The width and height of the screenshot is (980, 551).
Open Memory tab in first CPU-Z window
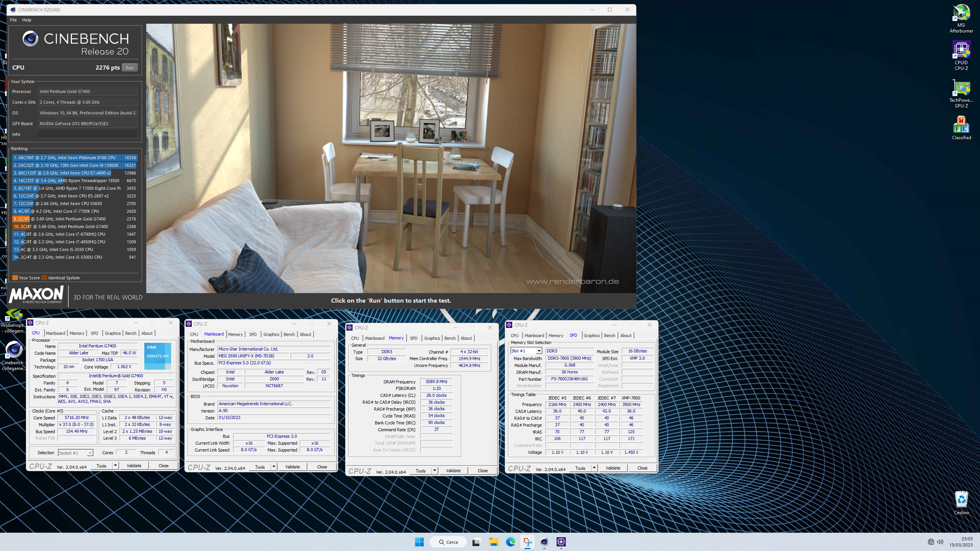pos(77,333)
